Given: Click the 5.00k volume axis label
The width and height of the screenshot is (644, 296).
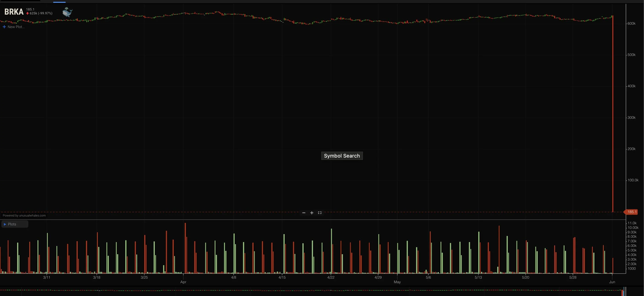Looking at the screenshot, I should tap(632, 250).
